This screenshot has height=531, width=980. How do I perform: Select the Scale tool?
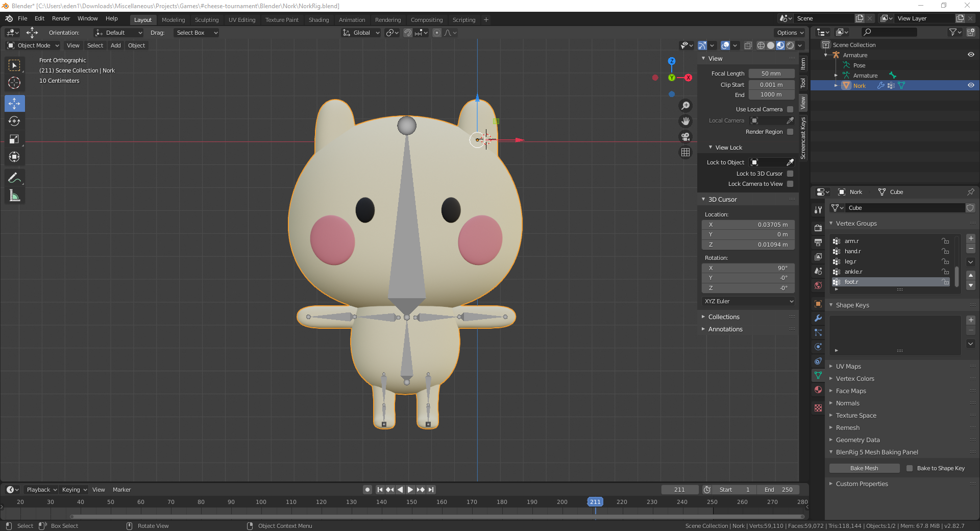click(x=14, y=139)
